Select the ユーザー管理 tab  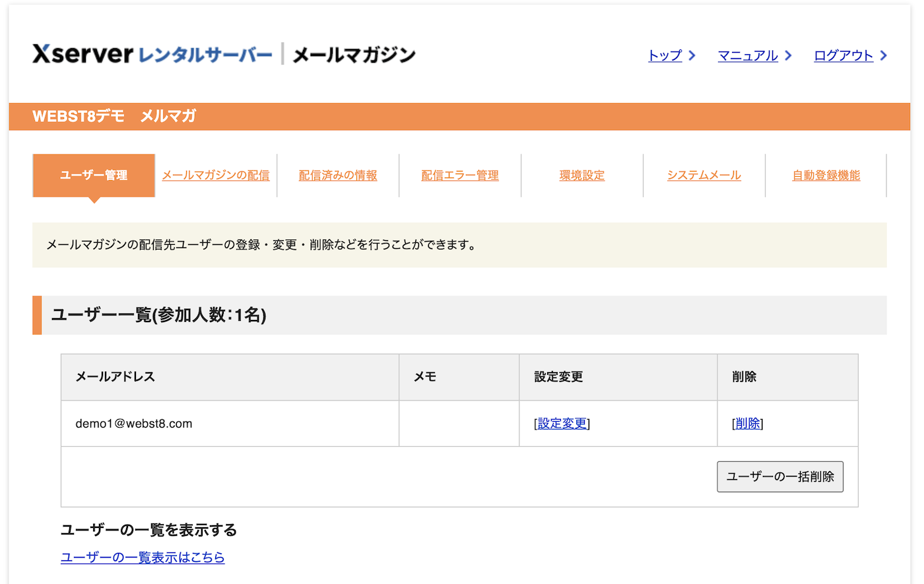coord(94,176)
